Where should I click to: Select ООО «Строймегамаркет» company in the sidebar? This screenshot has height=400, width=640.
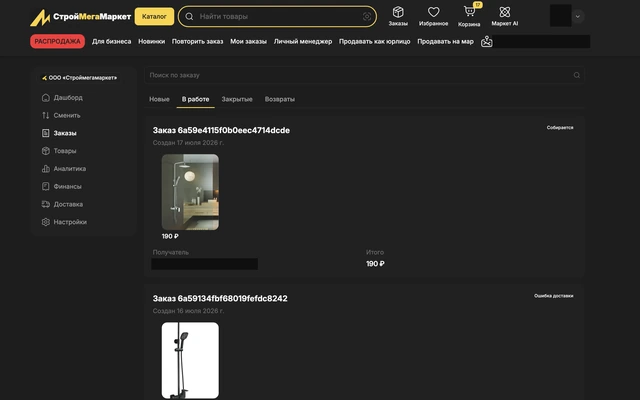(x=80, y=78)
